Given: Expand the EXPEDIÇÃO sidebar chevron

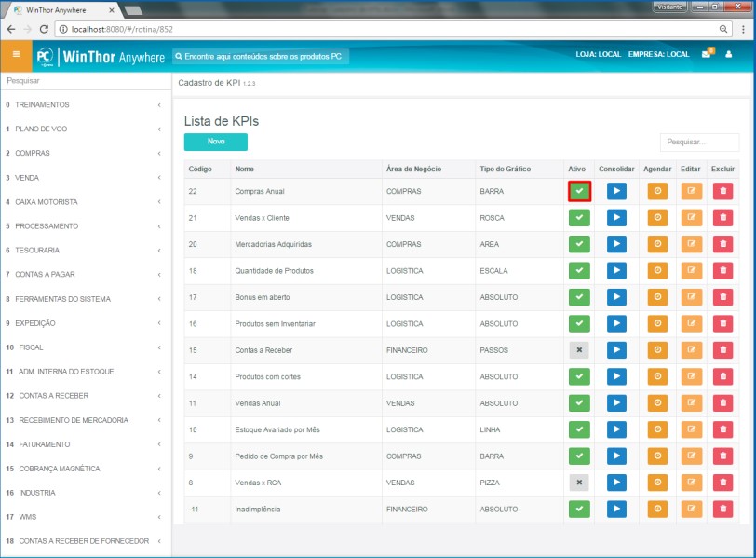Looking at the screenshot, I should [x=159, y=323].
